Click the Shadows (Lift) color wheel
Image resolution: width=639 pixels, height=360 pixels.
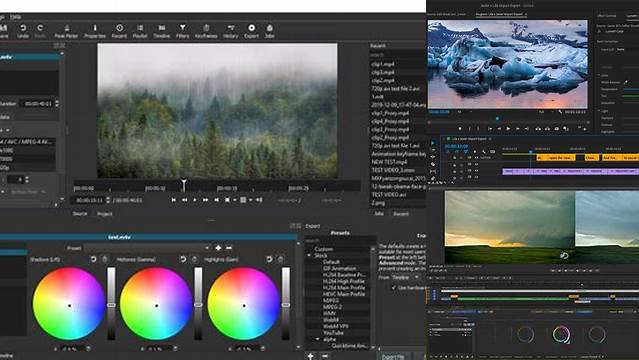point(69,304)
